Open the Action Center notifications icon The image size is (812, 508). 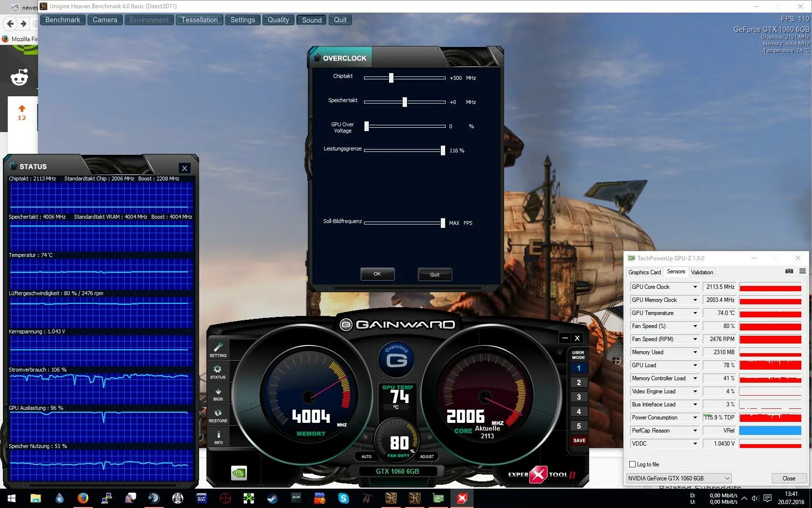767,498
